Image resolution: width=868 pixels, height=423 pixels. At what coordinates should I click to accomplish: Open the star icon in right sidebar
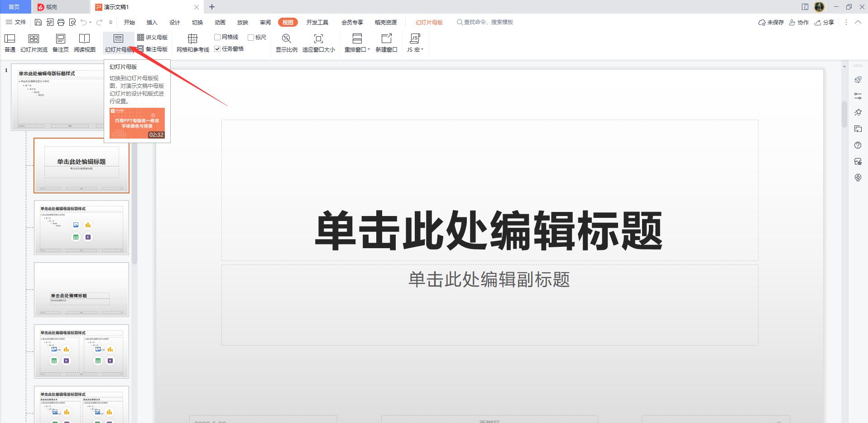pos(858,112)
